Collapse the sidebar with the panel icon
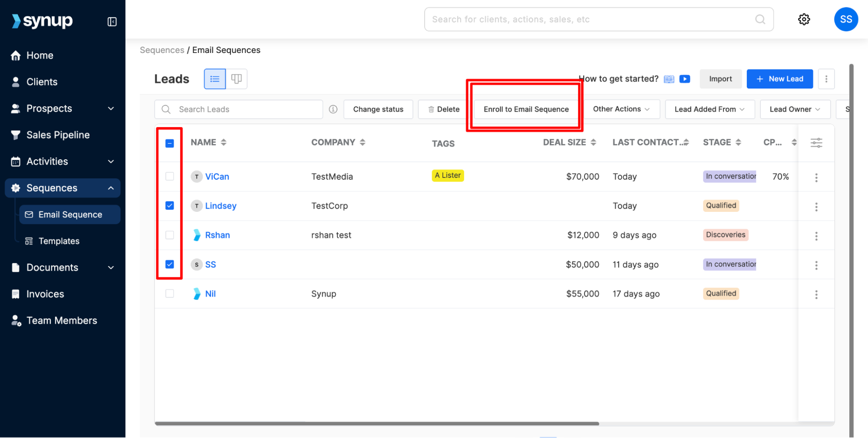 pyautogui.click(x=112, y=22)
